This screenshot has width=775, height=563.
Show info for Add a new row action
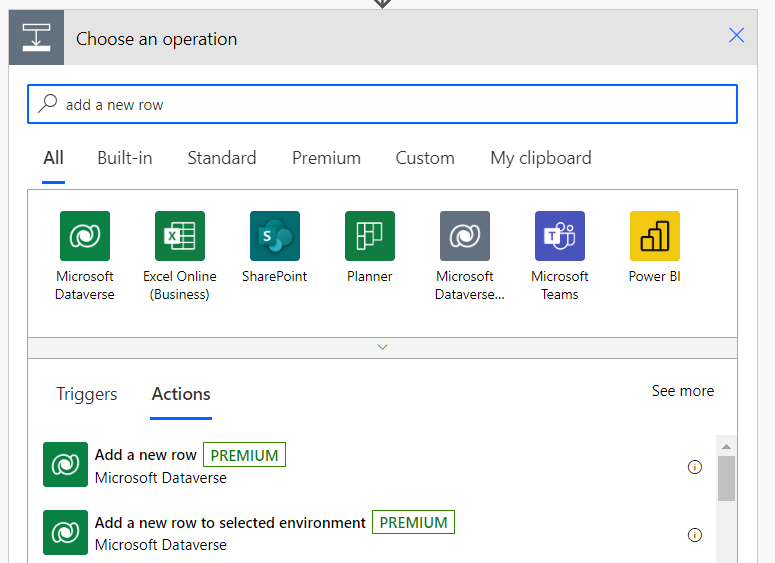(x=695, y=467)
